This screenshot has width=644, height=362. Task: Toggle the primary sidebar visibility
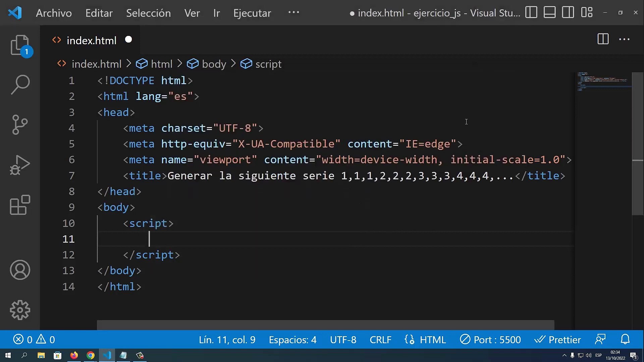click(531, 12)
